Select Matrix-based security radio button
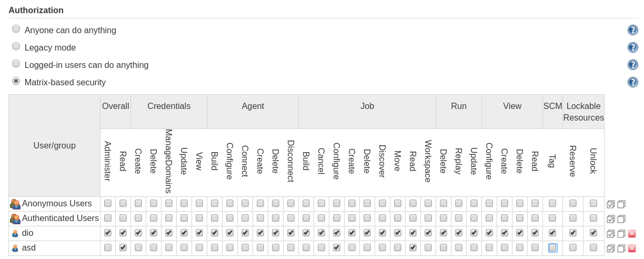 click(16, 81)
